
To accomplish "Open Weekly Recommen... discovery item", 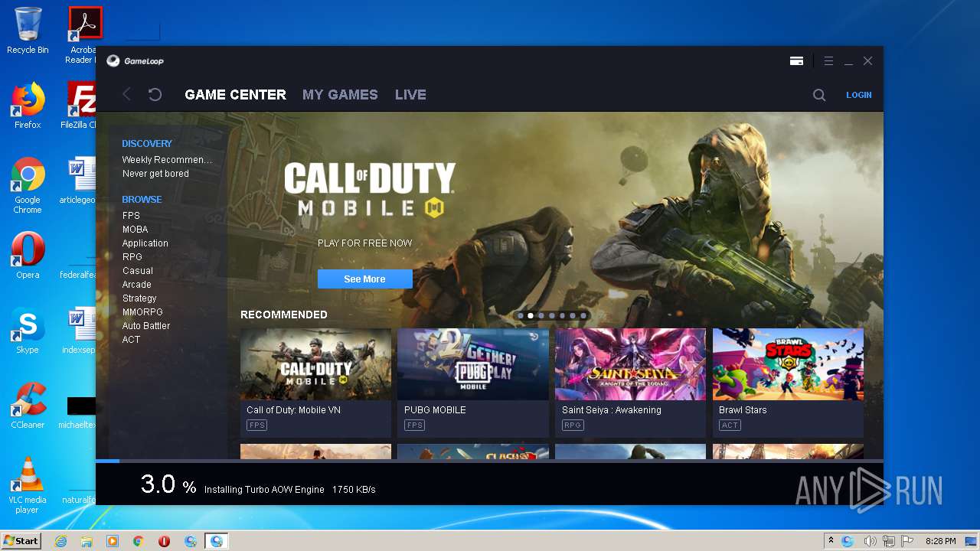I will (x=167, y=160).
